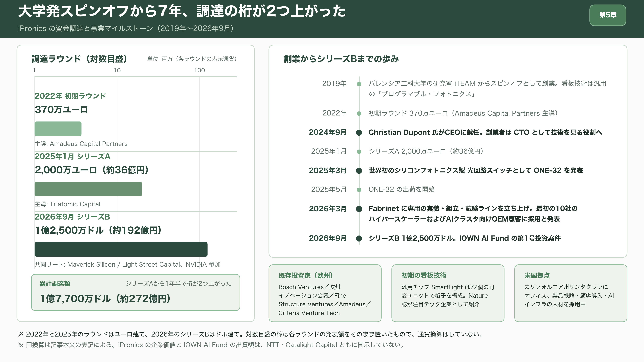This screenshot has width=644, height=362.
Task: Select the medium green Series A bar
Action: point(88,189)
